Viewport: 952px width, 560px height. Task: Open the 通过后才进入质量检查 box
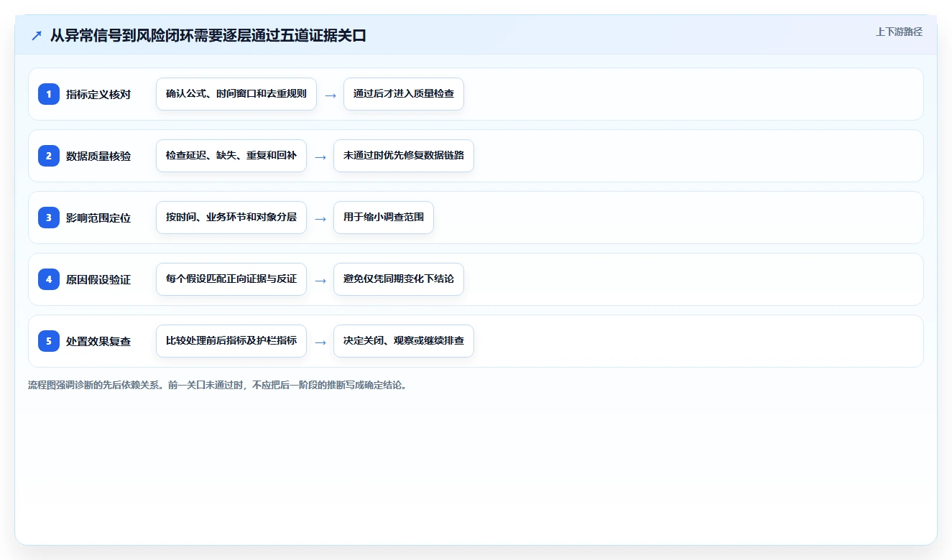coord(404,94)
